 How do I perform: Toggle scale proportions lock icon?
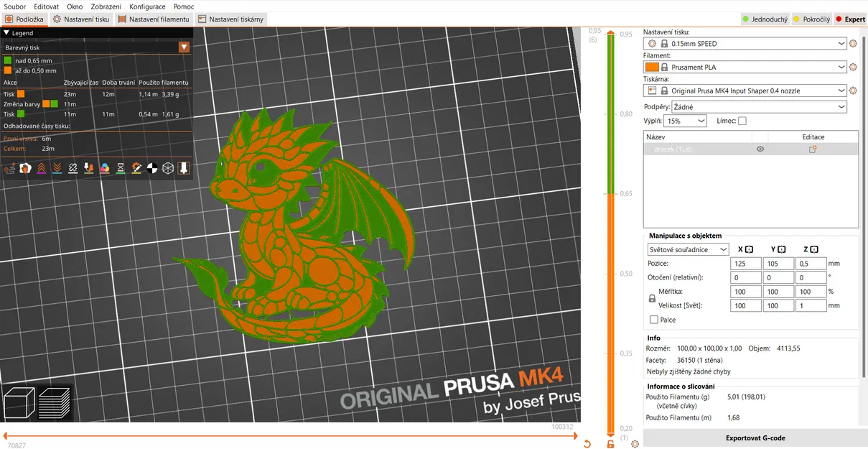tap(652, 298)
